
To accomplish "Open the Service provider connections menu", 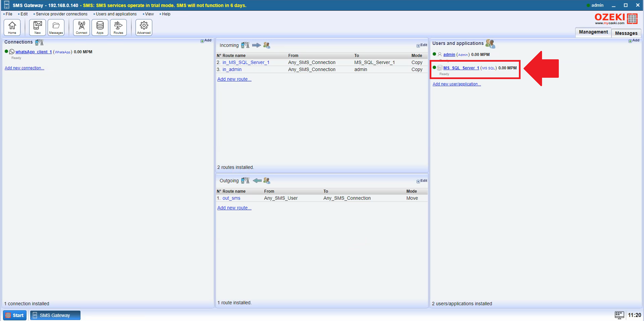I will 61,14.
